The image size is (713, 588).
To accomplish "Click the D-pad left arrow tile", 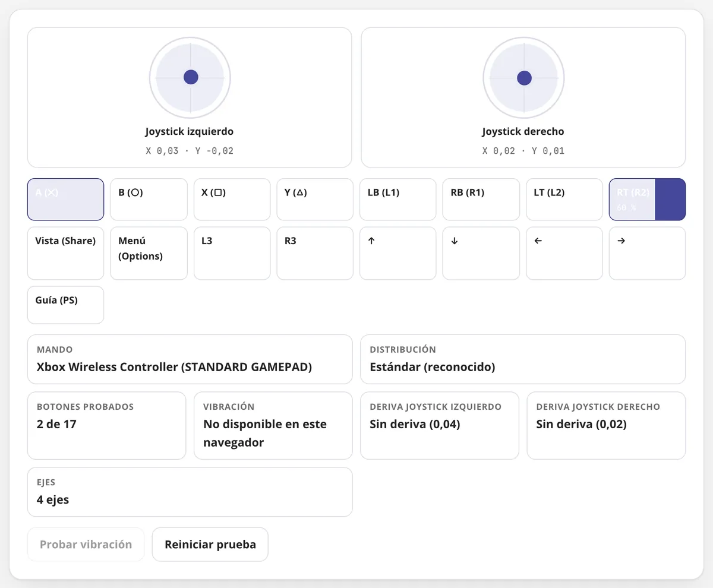I will point(564,253).
